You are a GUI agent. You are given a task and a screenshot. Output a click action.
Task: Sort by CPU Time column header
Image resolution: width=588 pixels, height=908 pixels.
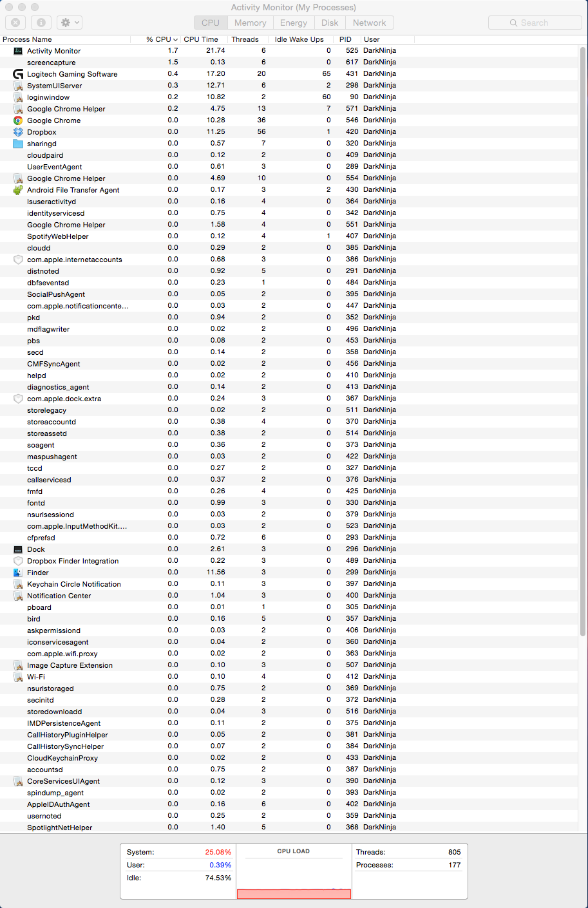tap(204, 39)
